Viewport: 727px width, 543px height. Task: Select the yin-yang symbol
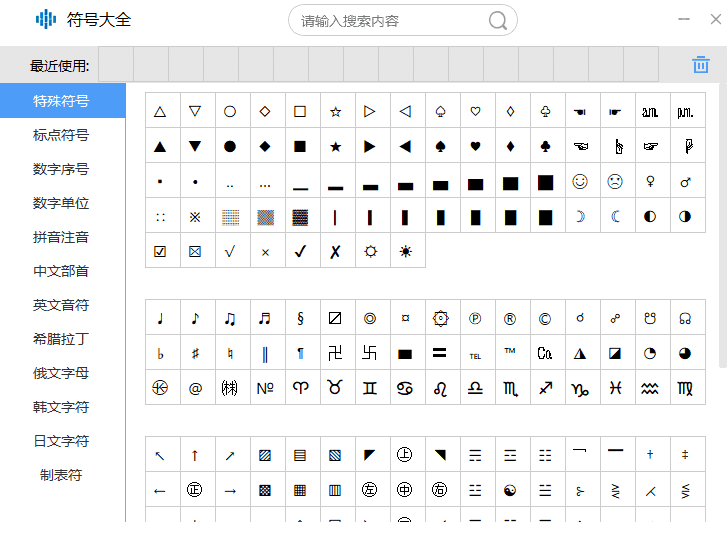(510, 490)
